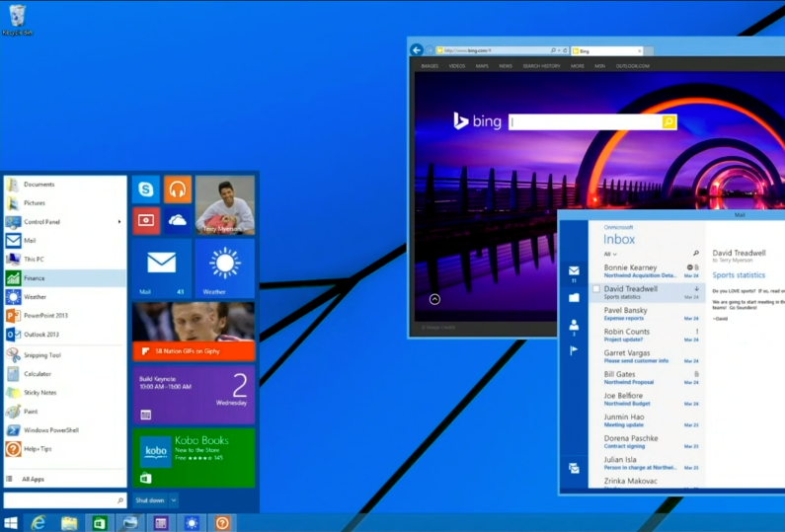The height and width of the screenshot is (532, 785).
Task: Open Pictures in Start menu
Action: coord(65,202)
